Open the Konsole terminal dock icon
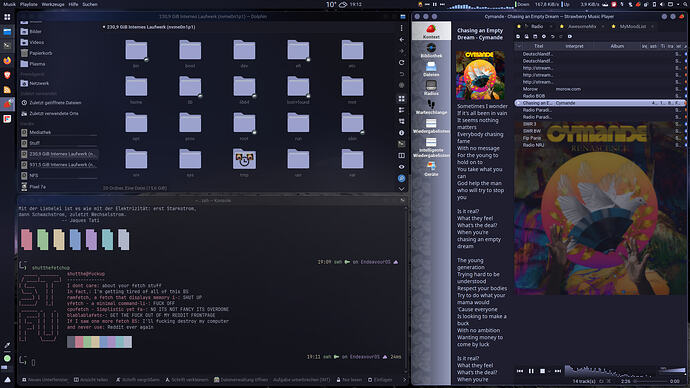Screen dimensions: 690x388 point(7,46)
